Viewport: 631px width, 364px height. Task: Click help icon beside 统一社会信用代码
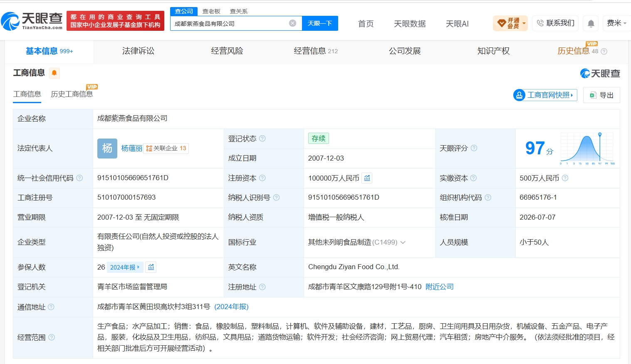coord(79,178)
